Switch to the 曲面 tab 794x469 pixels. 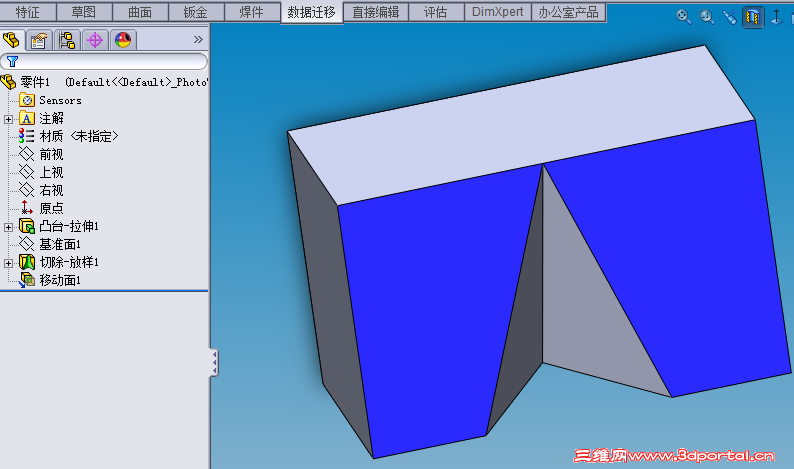(140, 12)
